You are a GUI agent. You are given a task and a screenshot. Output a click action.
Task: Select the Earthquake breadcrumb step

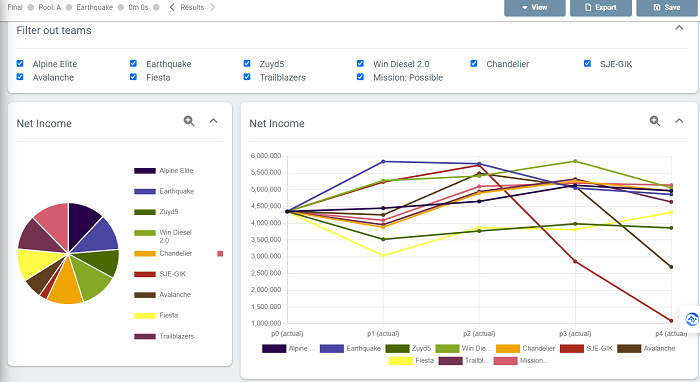point(95,7)
